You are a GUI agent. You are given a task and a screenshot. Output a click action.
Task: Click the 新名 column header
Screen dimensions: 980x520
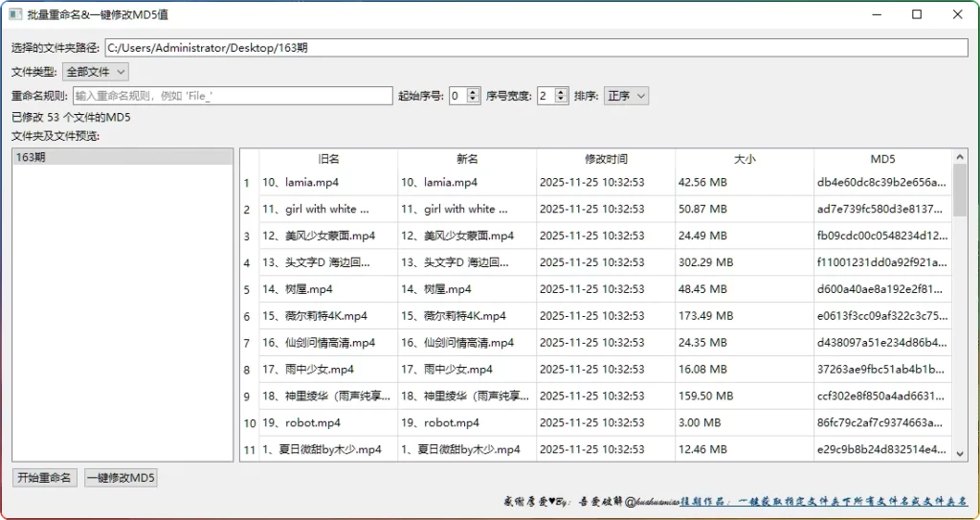[x=467, y=159]
